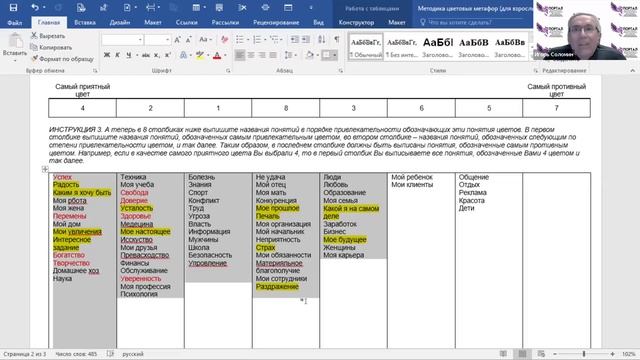Toggle Italic (К) formatting
Viewport: 640px width, 360px height.
coord(117,55)
